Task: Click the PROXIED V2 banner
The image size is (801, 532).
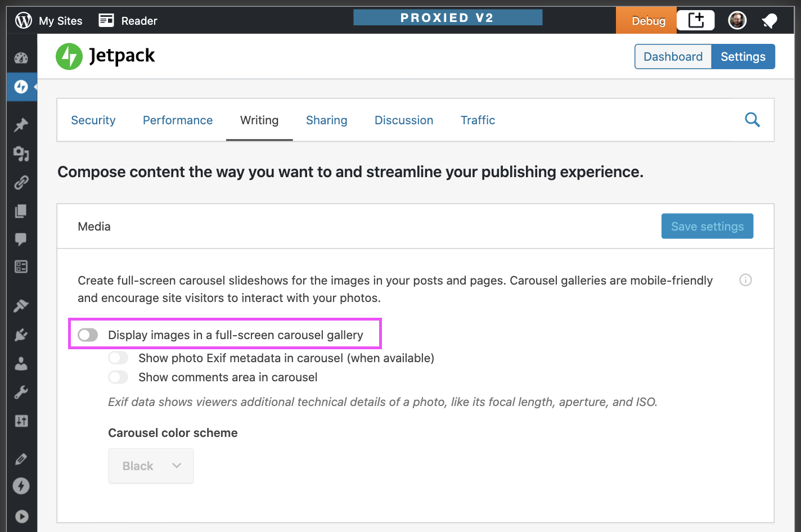Action: [448, 17]
